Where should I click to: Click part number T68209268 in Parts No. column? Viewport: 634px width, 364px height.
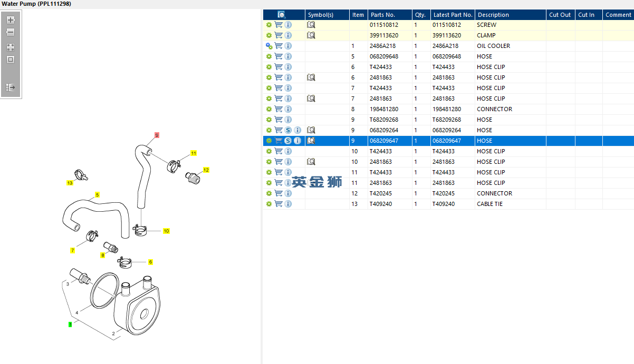pyautogui.click(x=384, y=120)
